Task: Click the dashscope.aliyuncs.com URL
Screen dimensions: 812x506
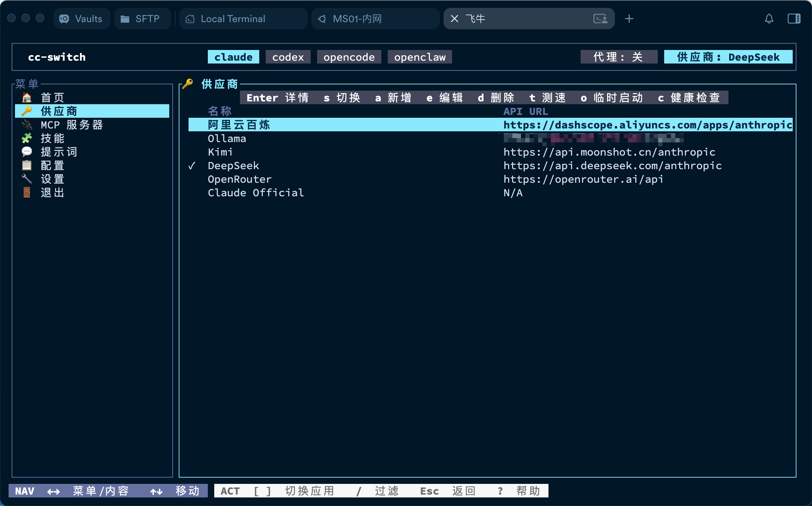Action: [x=648, y=125]
